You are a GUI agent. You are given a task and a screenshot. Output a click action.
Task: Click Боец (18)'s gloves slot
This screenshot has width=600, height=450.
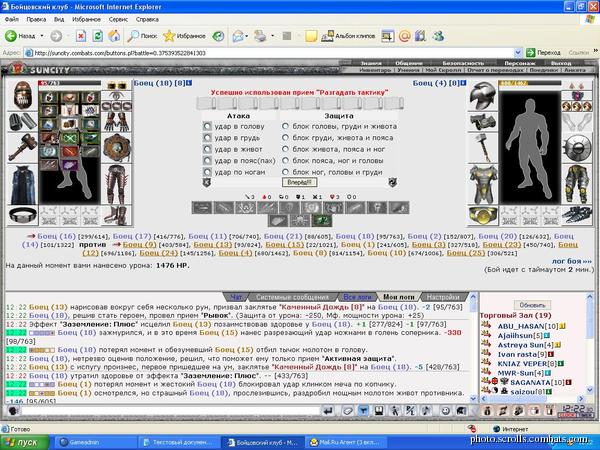coord(117,122)
